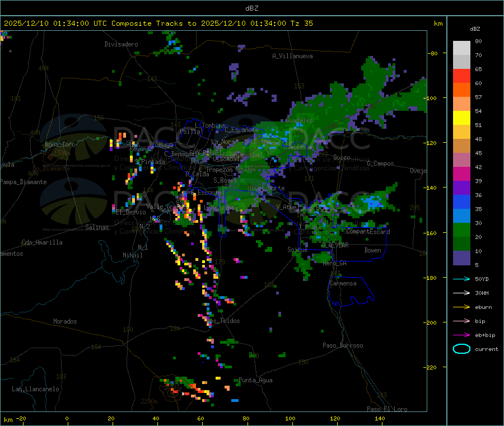Click the 140 km tick on bottom axis
504x426 pixels.
pos(380,418)
